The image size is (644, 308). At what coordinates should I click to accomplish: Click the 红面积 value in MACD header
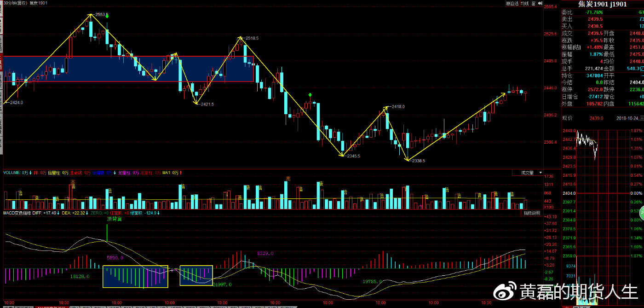[120, 213]
